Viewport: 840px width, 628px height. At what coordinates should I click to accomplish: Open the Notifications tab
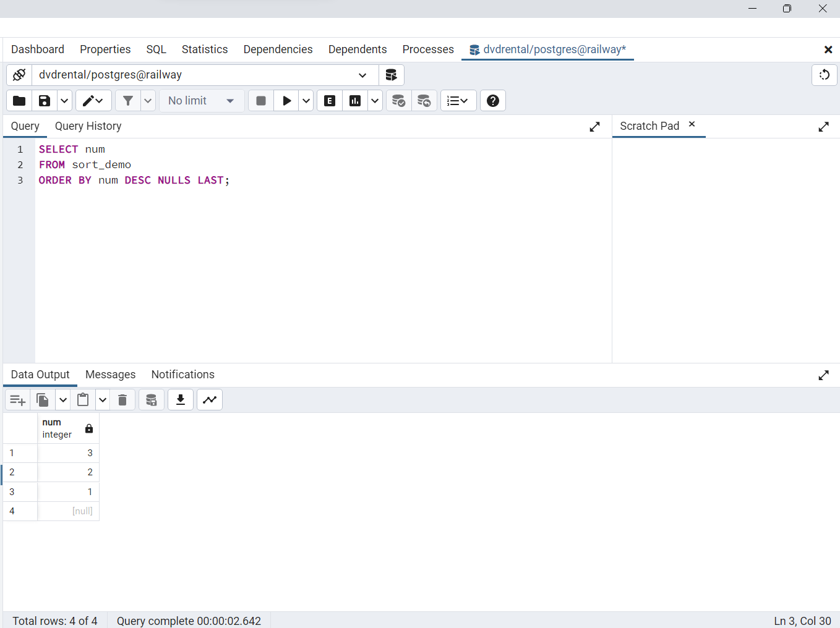[x=183, y=375]
